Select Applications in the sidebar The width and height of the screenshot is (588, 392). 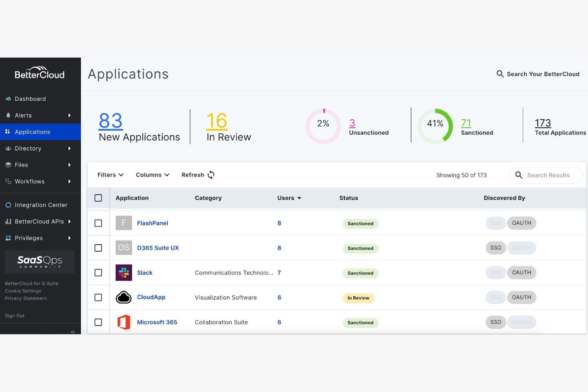(40, 132)
